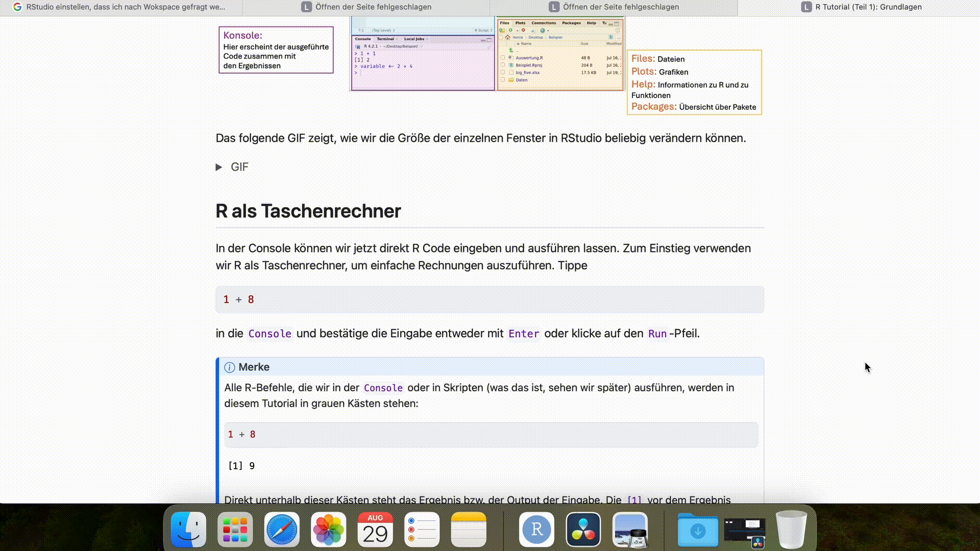Screen dimensions: 980x551
Task: Select second Öffnen der Seite fehlgeschlagen tab
Action: pos(620,7)
